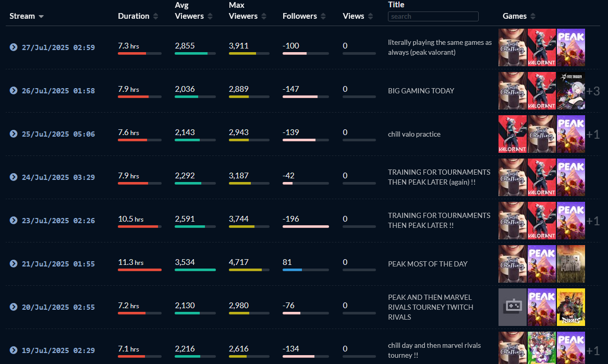Sort table by Games column
The image size is (608, 364).
tap(519, 16)
